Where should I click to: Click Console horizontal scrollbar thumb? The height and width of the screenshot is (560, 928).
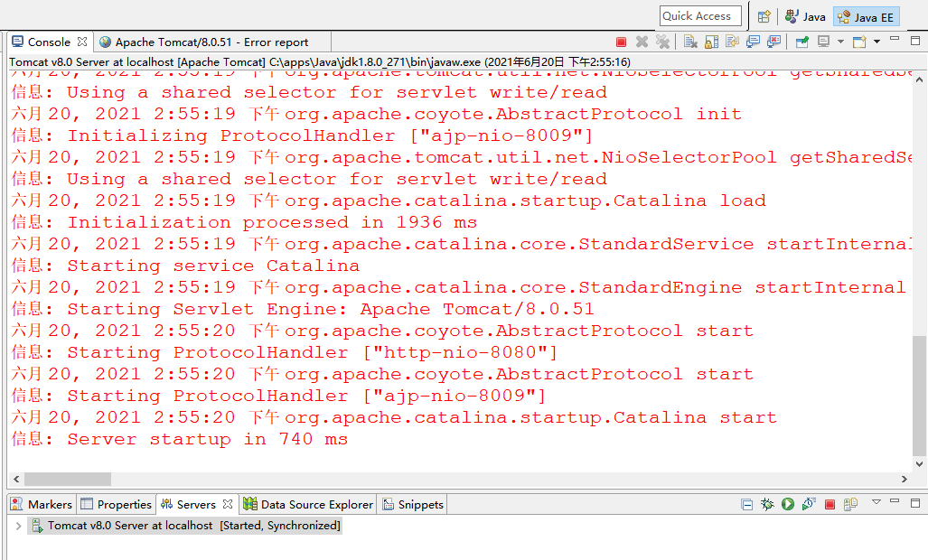pyautogui.click(x=68, y=479)
